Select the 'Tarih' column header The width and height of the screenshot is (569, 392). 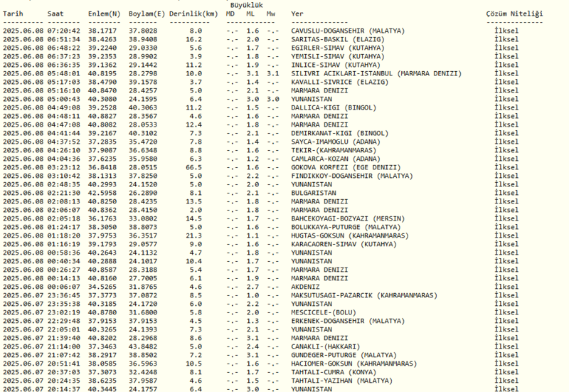coord(13,14)
